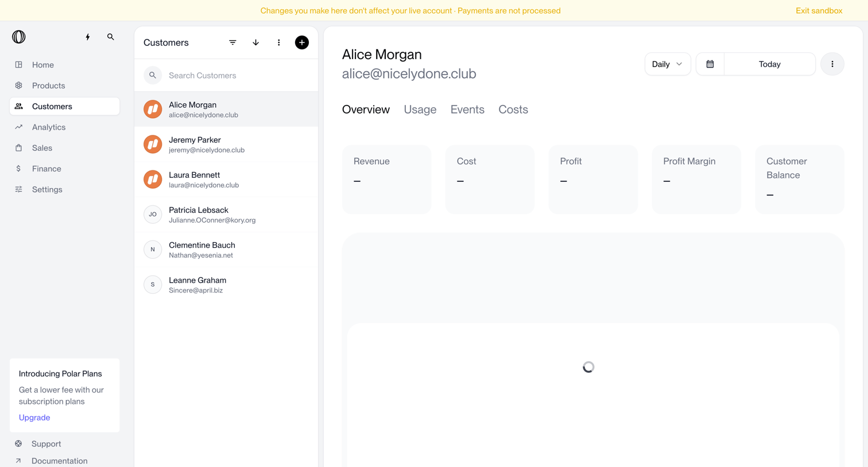Click the Cost metric card
The height and width of the screenshot is (467, 868).
tap(490, 180)
